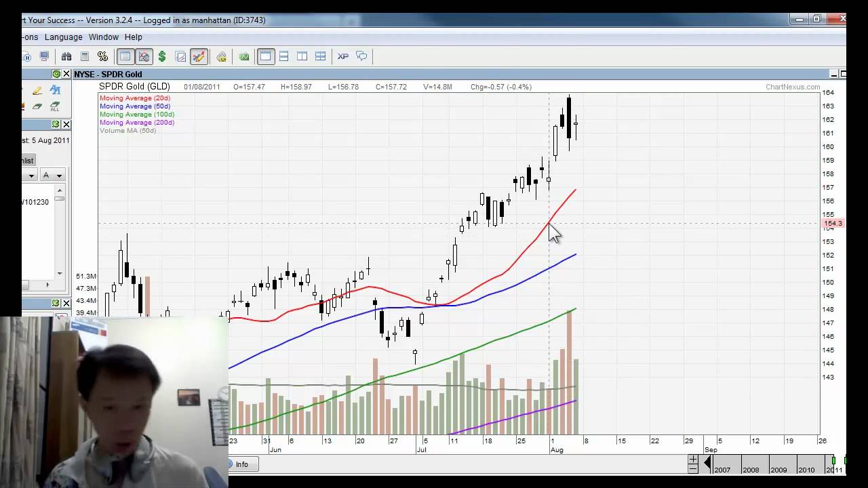Click the ChartNexus.com link
This screenshot has height=488, width=868.
coord(793,87)
